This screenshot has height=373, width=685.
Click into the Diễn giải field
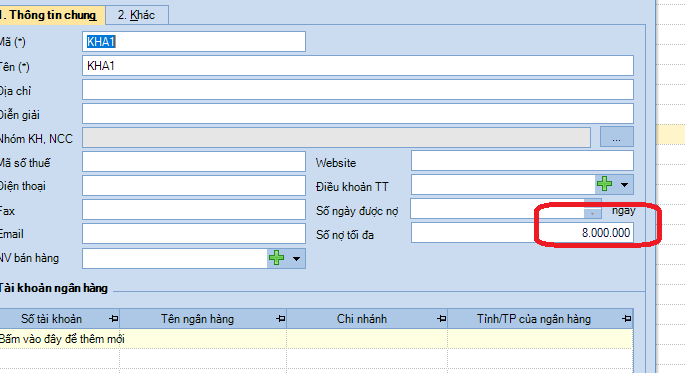pyautogui.click(x=358, y=114)
